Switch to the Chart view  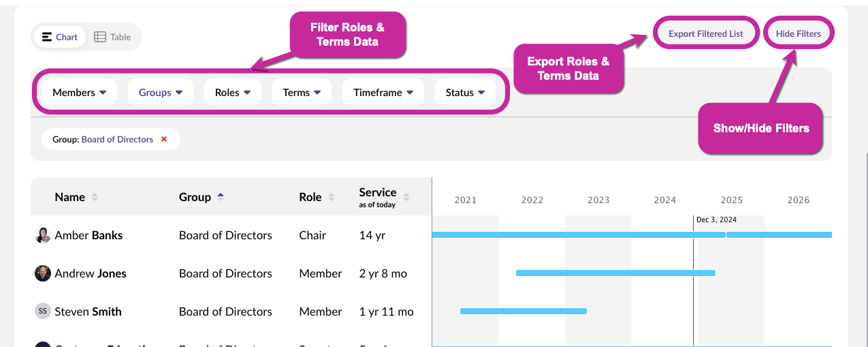[x=60, y=37]
